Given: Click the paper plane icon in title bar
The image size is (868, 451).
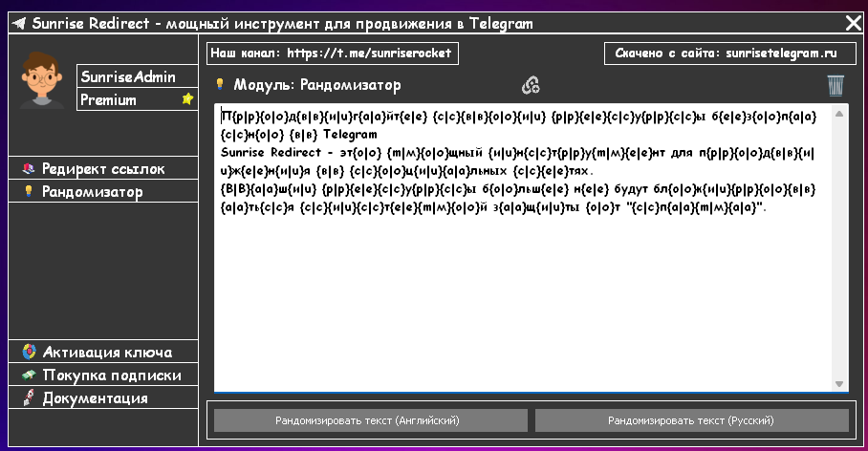Looking at the screenshot, I should pos(19,23).
